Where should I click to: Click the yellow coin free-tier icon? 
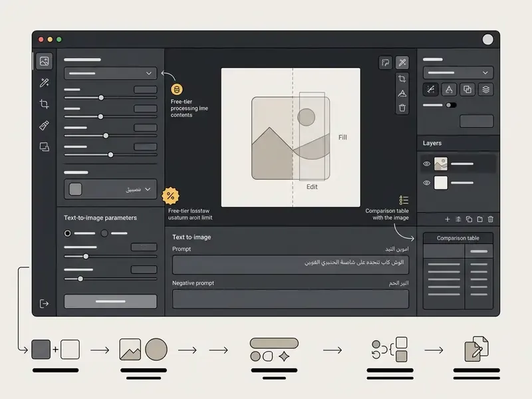(177, 90)
